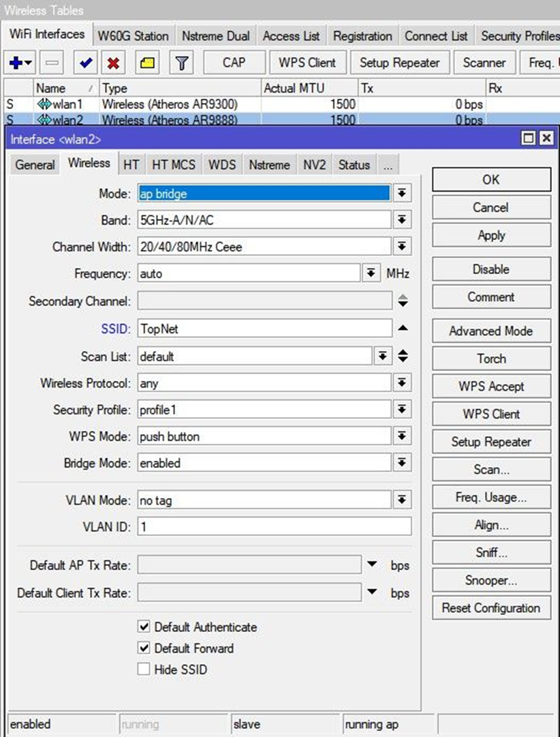The image size is (560, 737).
Task: Open the Registration tab
Action: (362, 35)
